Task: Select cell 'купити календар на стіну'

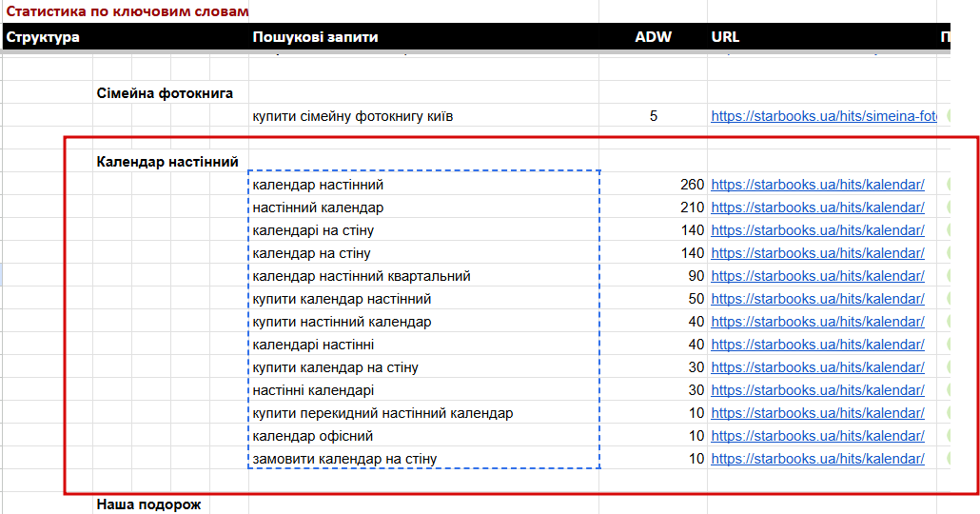Action: coord(335,367)
